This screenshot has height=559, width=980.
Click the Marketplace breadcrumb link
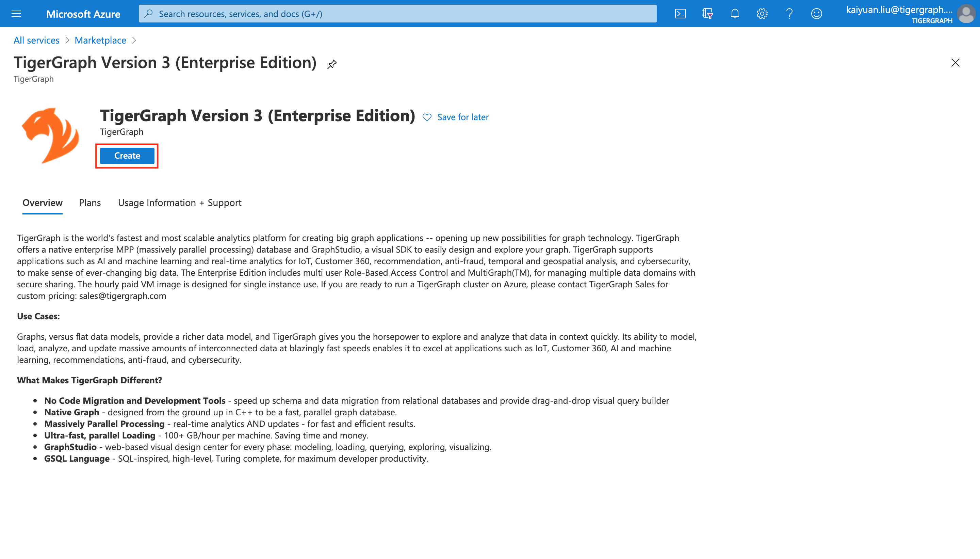[100, 40]
